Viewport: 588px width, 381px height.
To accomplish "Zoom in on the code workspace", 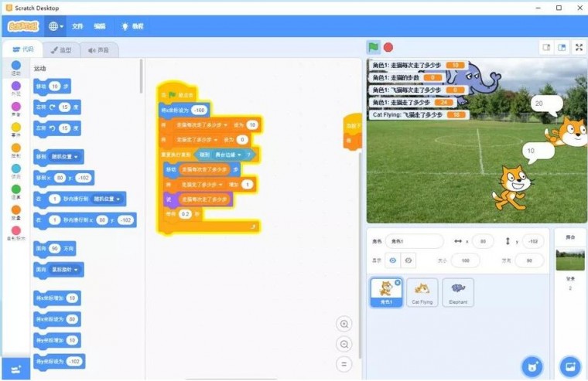I will [x=344, y=324].
